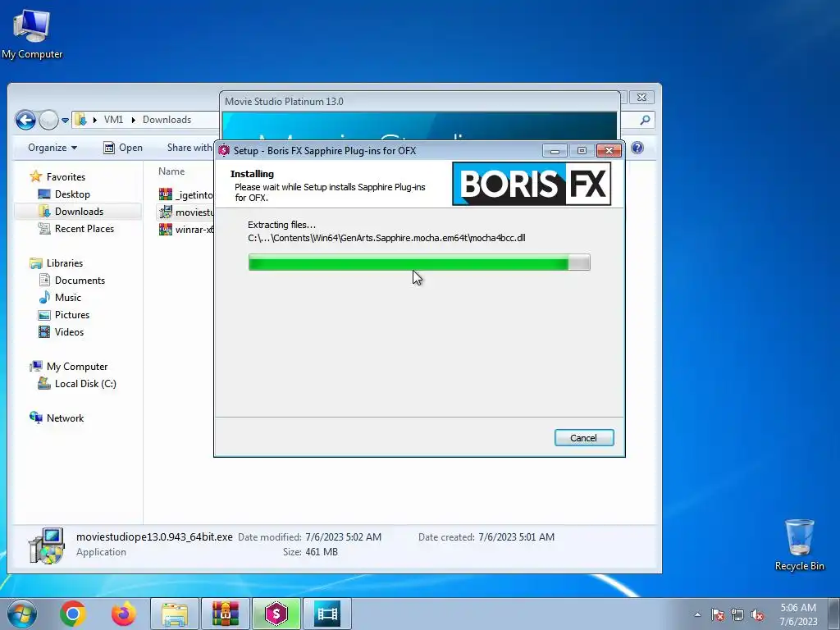Go back in Explorer window
Screen dimensions: 840x630
point(25,120)
